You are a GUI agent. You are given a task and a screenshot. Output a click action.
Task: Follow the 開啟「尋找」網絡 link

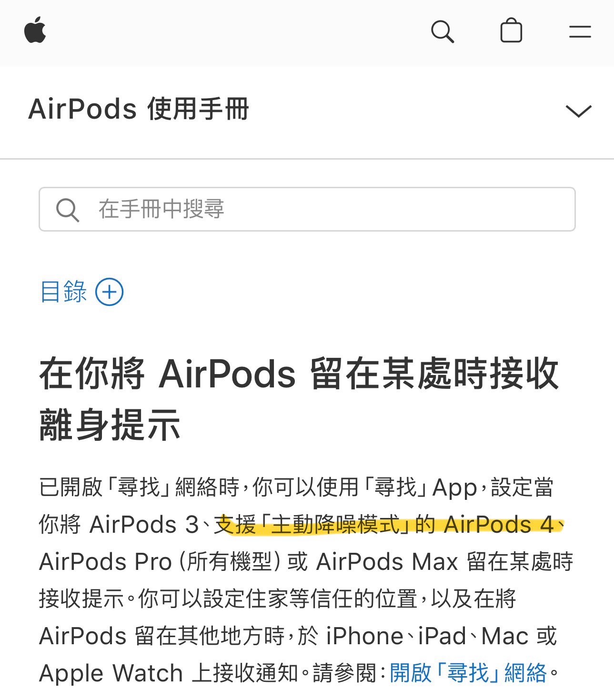point(468,673)
